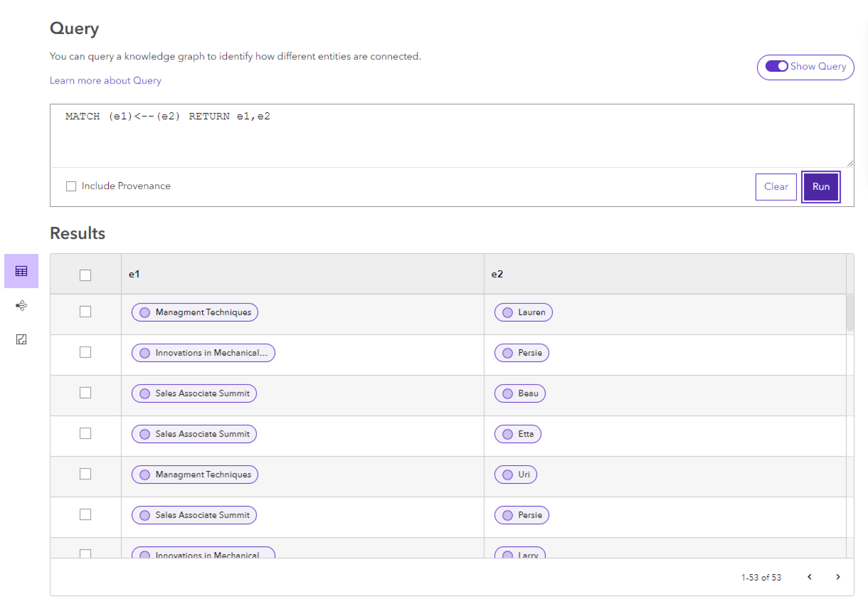868x606 pixels.
Task: Click the Innovations in Mechanical entity row
Action: 202,352
